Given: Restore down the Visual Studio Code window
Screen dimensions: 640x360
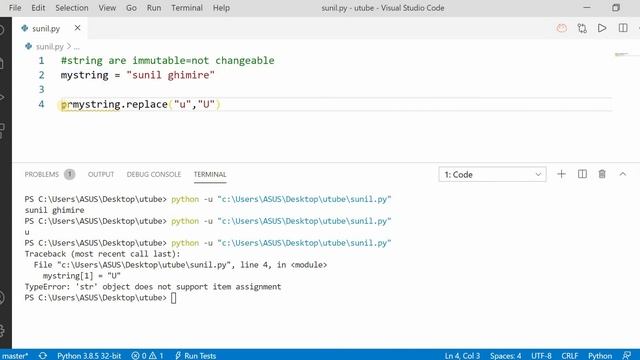Looking at the screenshot, I should tap(616, 8).
